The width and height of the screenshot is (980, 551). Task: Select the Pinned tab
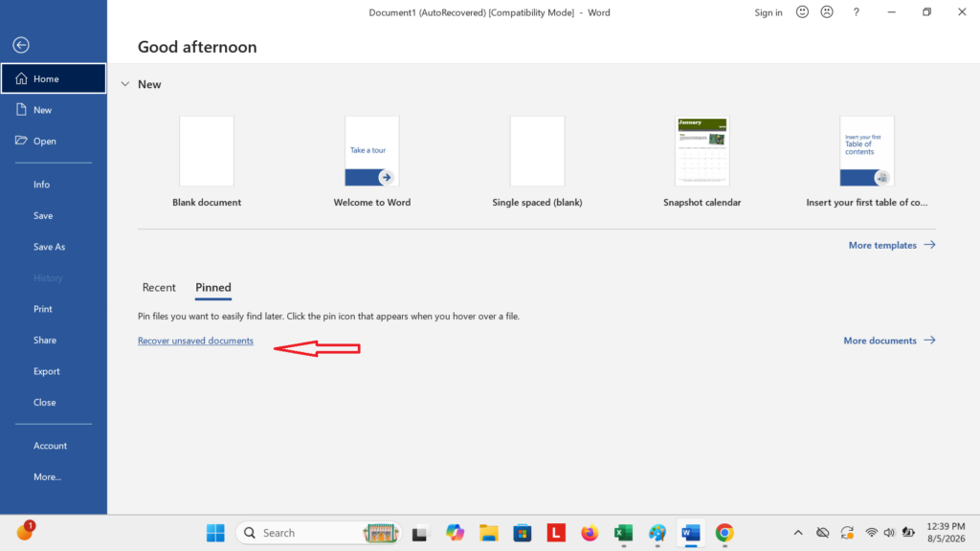tap(213, 287)
